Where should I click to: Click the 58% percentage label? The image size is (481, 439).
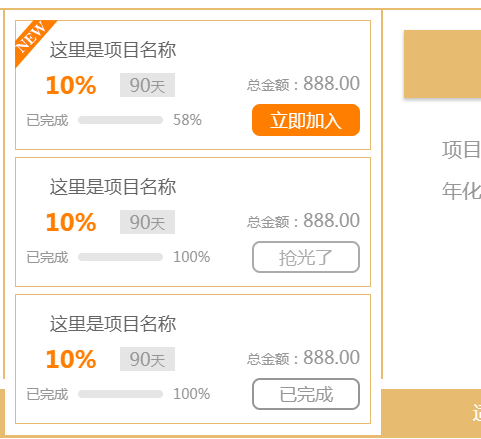187,120
